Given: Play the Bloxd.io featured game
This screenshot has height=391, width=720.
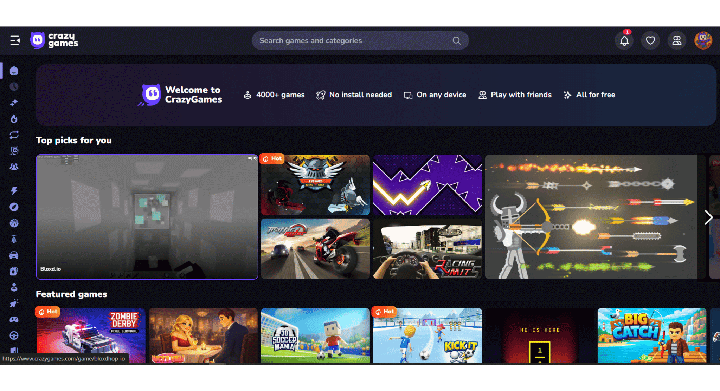Looking at the screenshot, I should 147,217.
